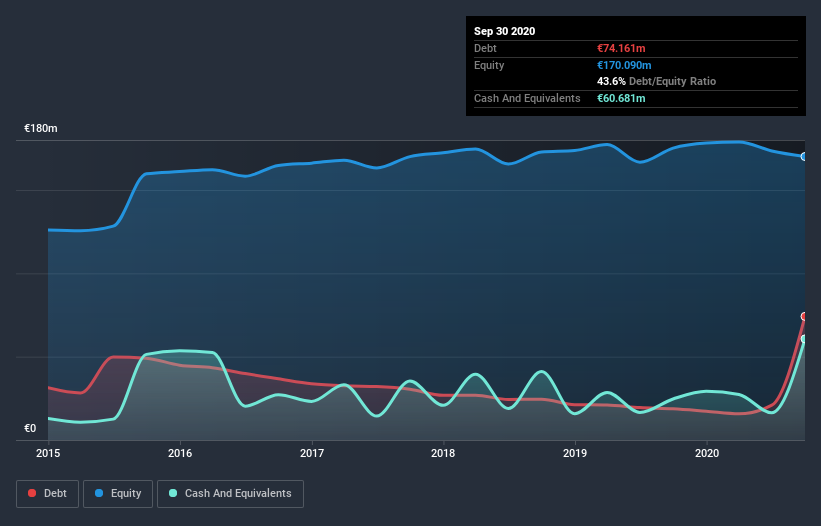
Task: Select the teal Cash endpoint marker on chart
Action: click(x=803, y=339)
